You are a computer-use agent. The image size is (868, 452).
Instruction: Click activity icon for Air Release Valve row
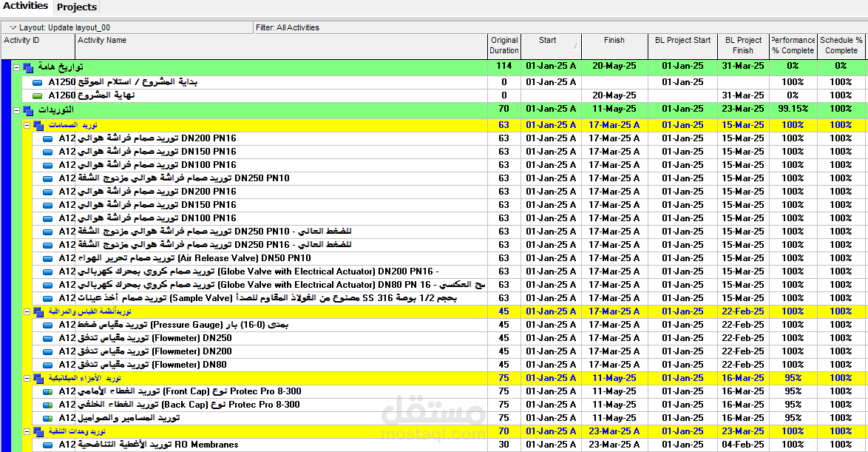[48, 259]
